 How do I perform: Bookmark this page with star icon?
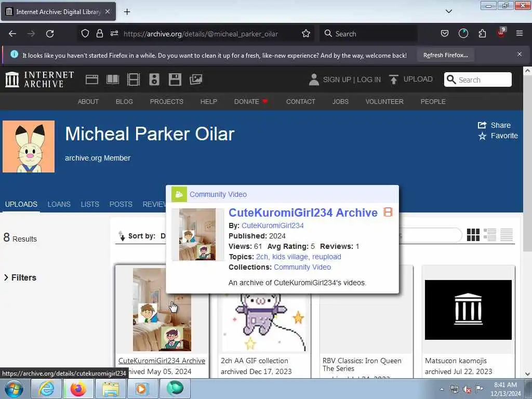306,34
